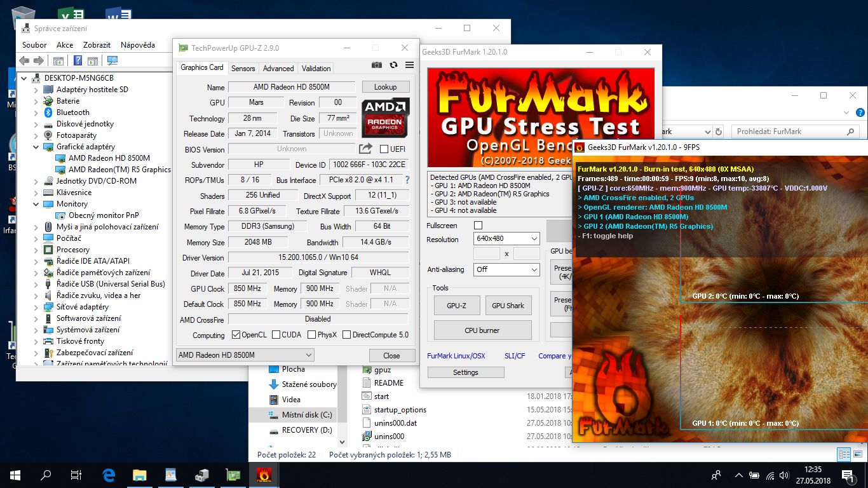Viewport: 868px width, 488px height.
Task: Click the Wi-Fi network tray icon
Action: [x=770, y=475]
